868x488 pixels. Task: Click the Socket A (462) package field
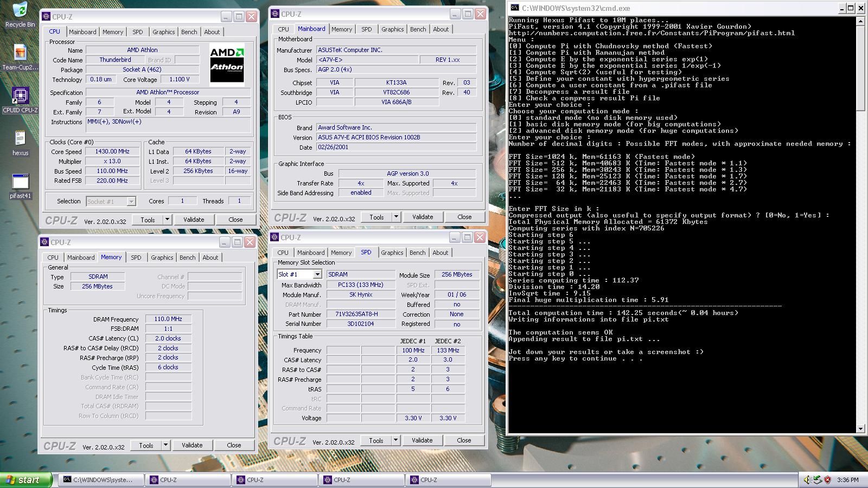click(142, 70)
